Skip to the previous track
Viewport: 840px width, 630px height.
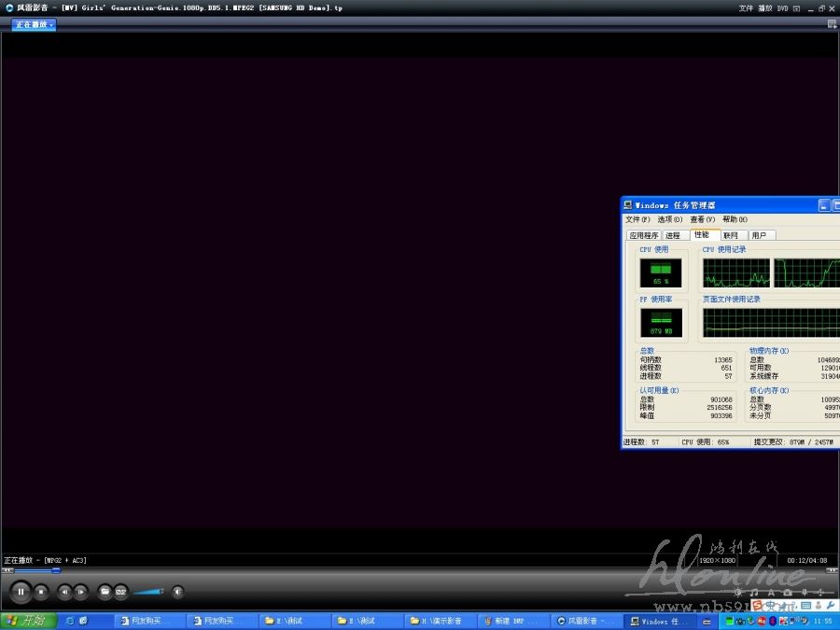(x=64, y=591)
